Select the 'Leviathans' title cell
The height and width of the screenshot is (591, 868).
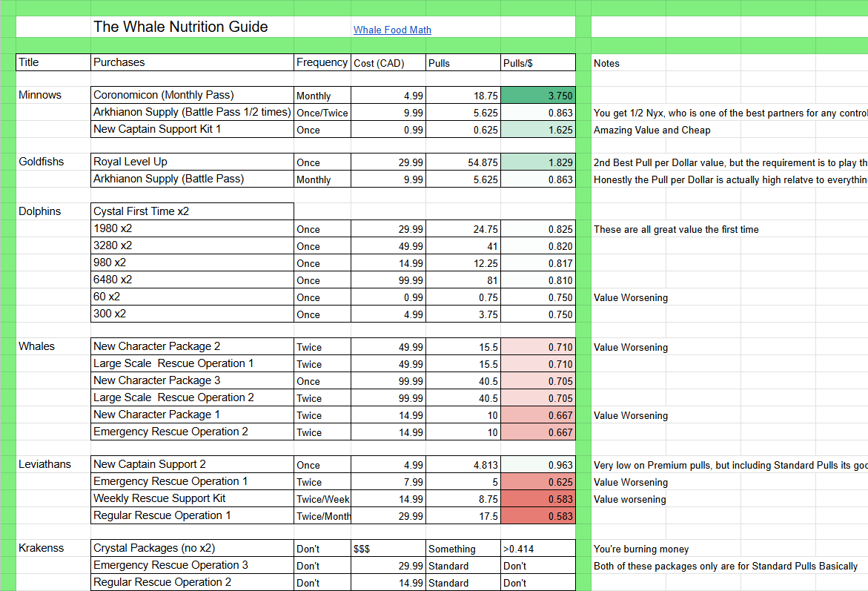click(x=53, y=465)
